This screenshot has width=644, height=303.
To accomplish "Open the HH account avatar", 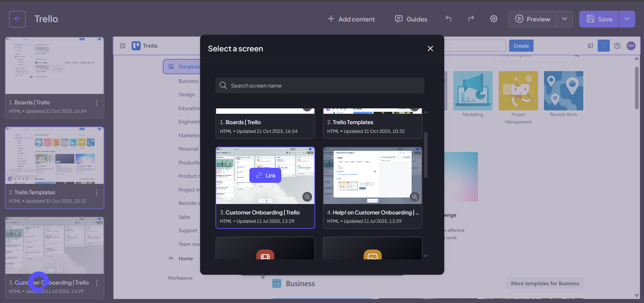I will 631,46.
